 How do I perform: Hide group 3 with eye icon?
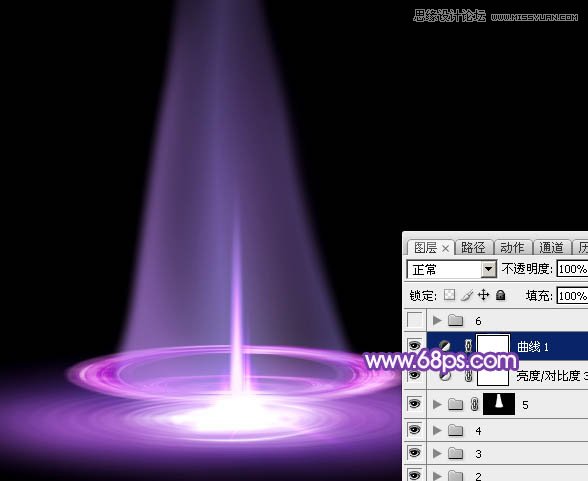(x=414, y=453)
